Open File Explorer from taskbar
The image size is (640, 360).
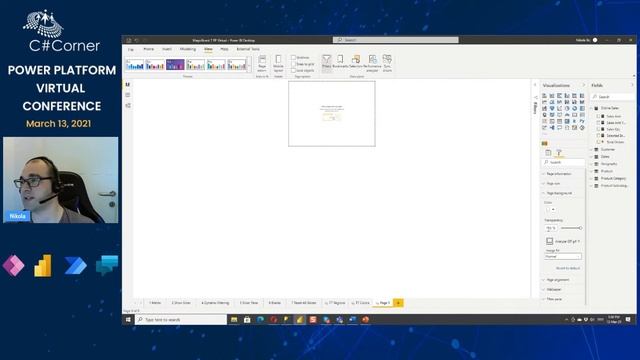[x=234, y=320]
